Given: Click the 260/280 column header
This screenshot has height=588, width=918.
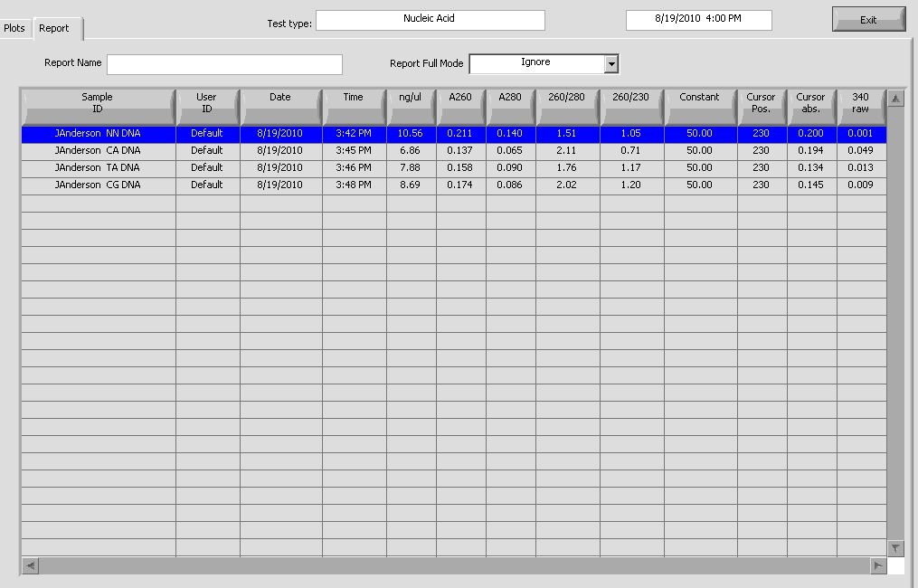Looking at the screenshot, I should point(567,104).
